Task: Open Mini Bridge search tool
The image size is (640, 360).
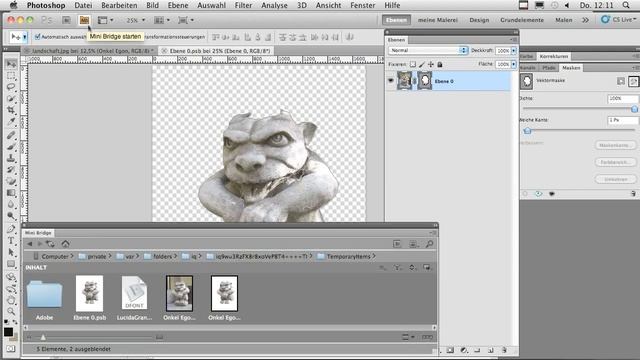Action: (x=429, y=244)
